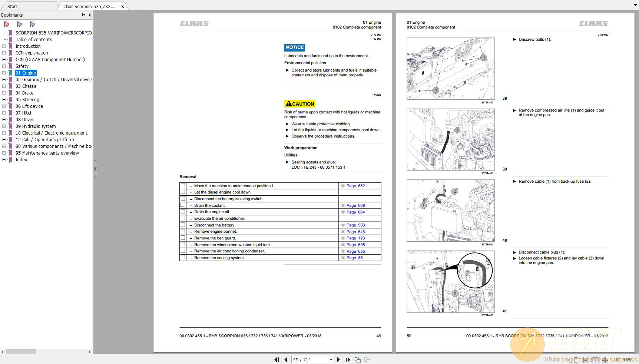The height and width of the screenshot is (364, 639).
Task: Click the eye icon next to Page 85
Action: pyautogui.click(x=343, y=258)
